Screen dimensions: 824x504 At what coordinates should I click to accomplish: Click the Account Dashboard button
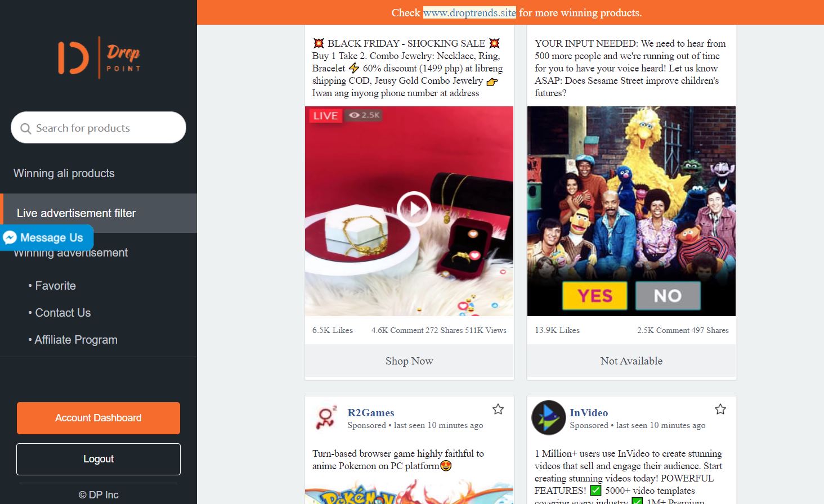click(x=98, y=418)
